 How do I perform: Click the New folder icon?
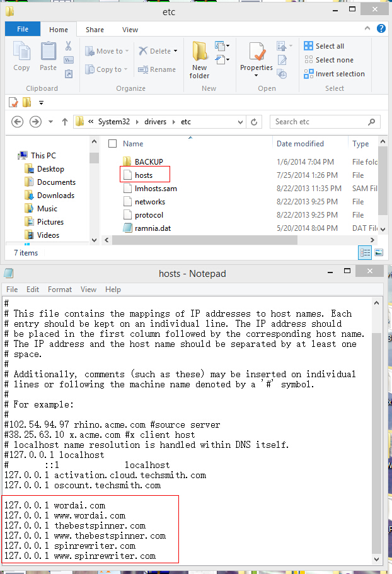pos(200,56)
